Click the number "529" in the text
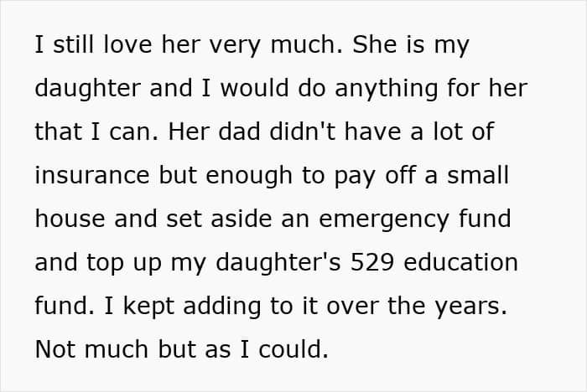This screenshot has width=587, height=392. tap(372, 262)
